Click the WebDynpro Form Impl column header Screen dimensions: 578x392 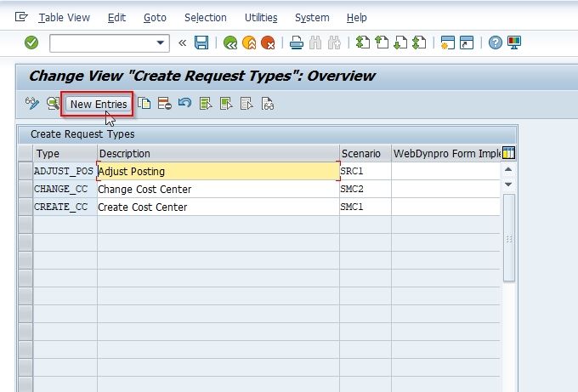[x=446, y=153]
